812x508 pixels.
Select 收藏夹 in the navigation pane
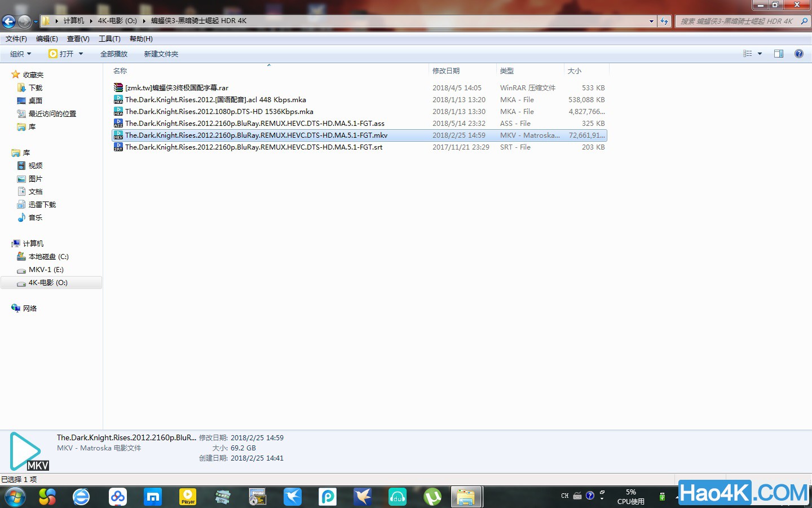[33, 75]
